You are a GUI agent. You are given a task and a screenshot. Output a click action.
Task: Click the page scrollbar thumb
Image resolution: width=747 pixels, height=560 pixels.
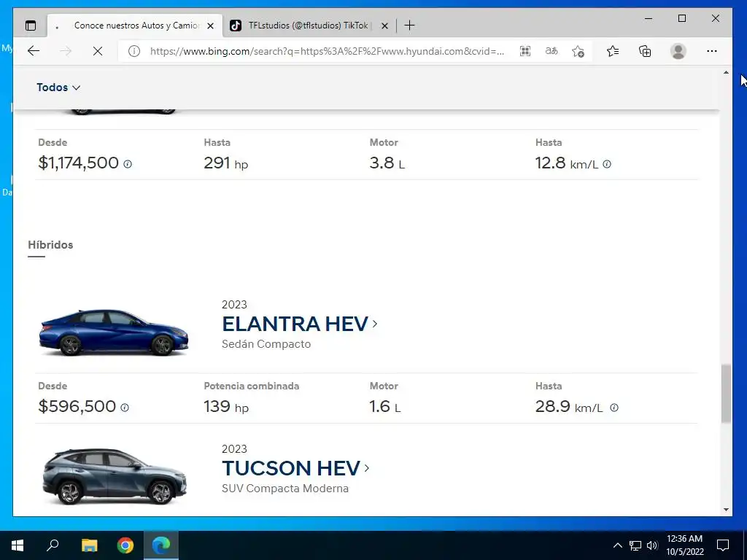(x=726, y=393)
